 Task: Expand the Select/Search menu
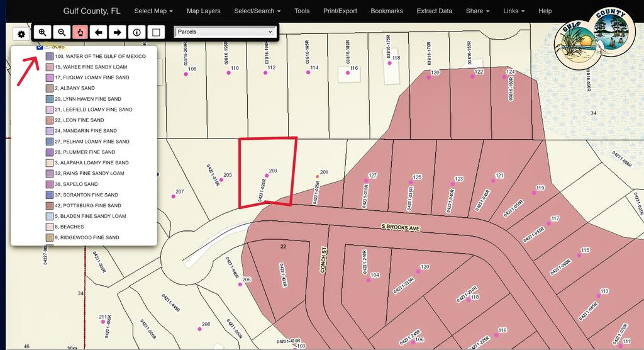pos(257,11)
